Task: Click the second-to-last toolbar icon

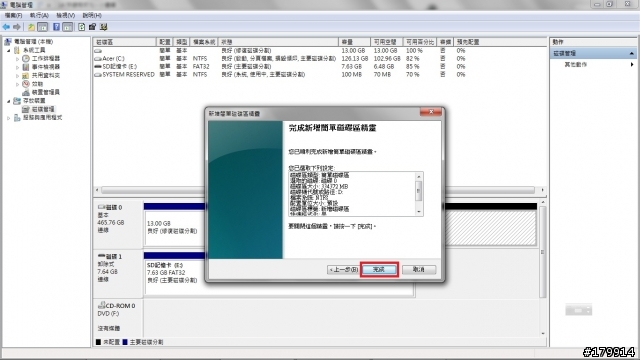Action: click(x=92, y=27)
